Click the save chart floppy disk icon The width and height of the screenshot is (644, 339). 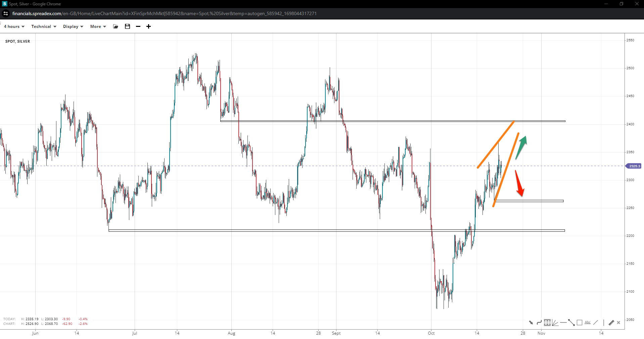pos(127,27)
